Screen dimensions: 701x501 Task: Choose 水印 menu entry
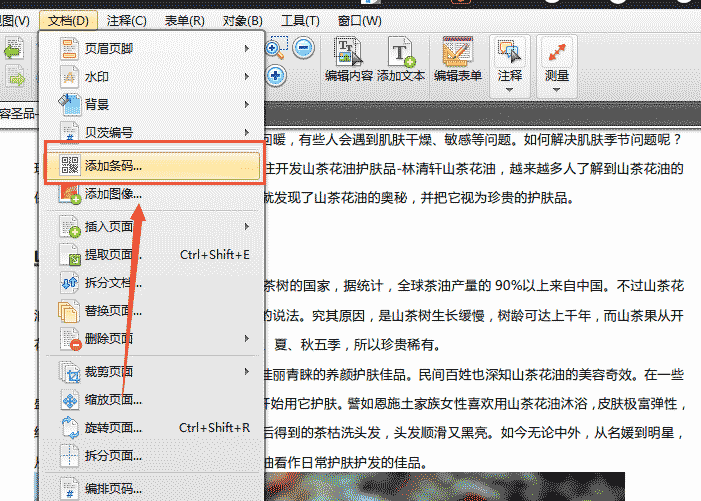[152, 76]
